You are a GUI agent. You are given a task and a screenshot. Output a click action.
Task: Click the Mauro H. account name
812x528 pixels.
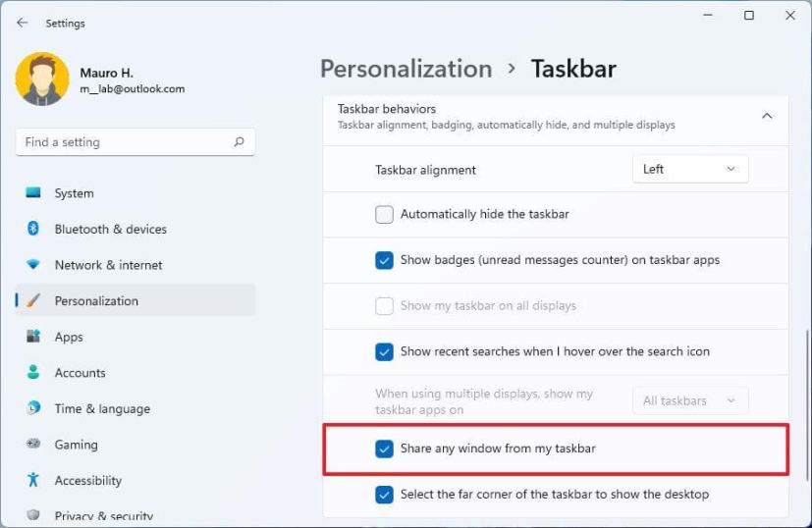tap(107, 73)
